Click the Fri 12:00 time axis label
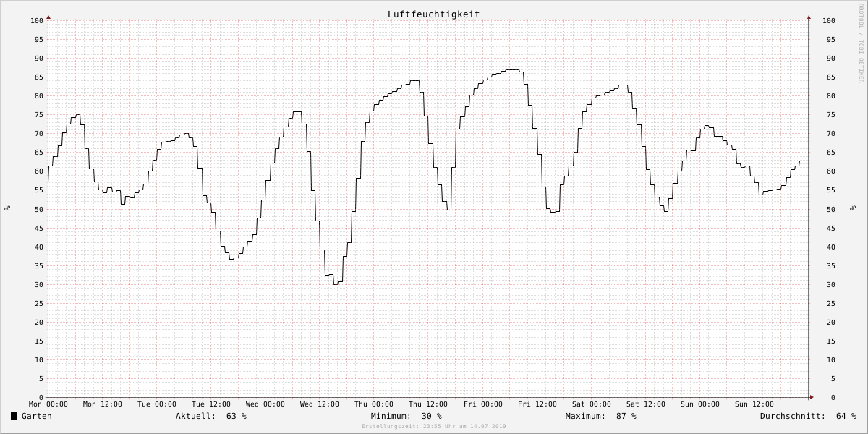Viewport: 868px width, 434px height. (537, 404)
